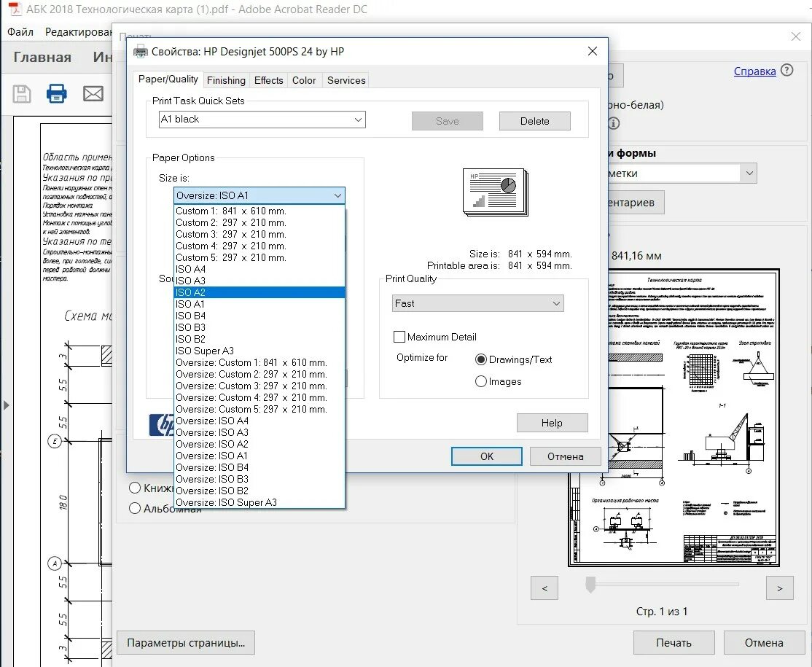Viewport: 812px width, 667px height.
Task: Choose ISO A4 paper size
Action: click(259, 269)
